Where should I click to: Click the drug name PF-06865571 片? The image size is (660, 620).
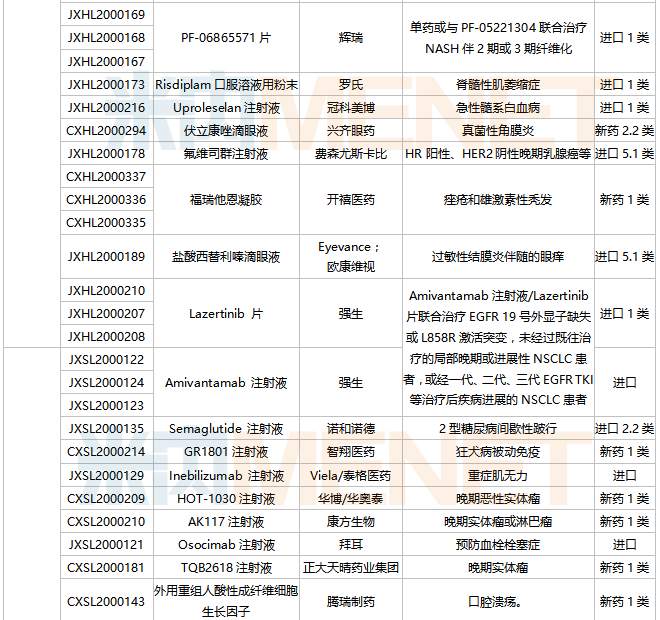(x=226, y=38)
